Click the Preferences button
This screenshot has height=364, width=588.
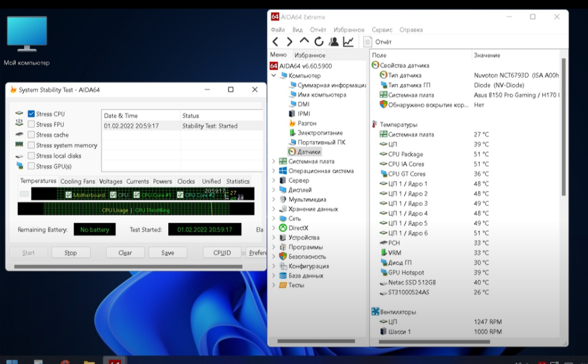(x=256, y=252)
